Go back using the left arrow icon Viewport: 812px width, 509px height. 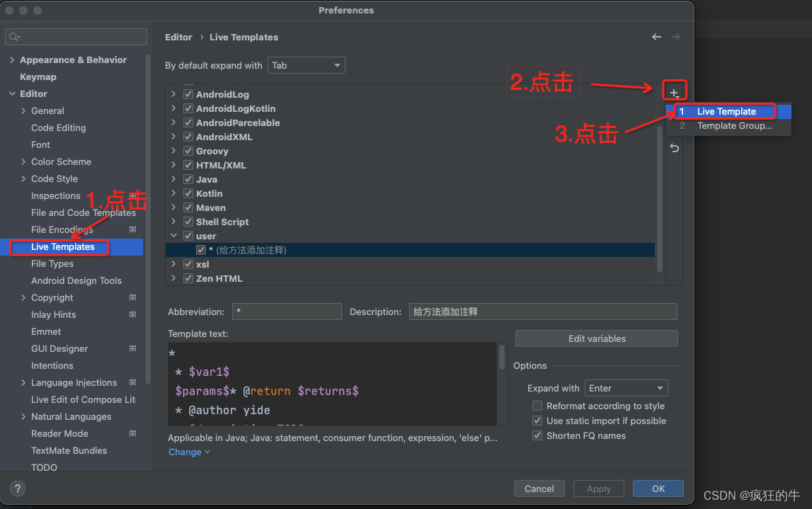pos(656,37)
